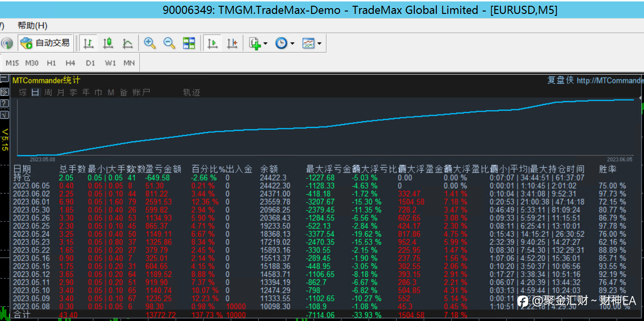Screen dimensions: 644x321
Task: Open the 帮助(H) menu
Action: point(33,25)
